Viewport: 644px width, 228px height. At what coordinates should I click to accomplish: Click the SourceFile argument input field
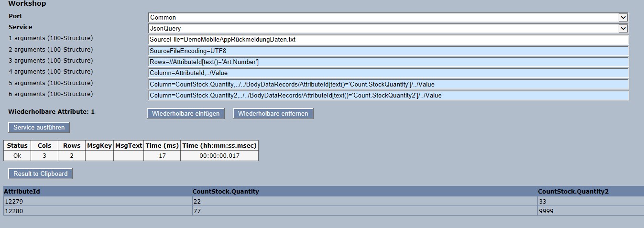pyautogui.click(x=389, y=40)
